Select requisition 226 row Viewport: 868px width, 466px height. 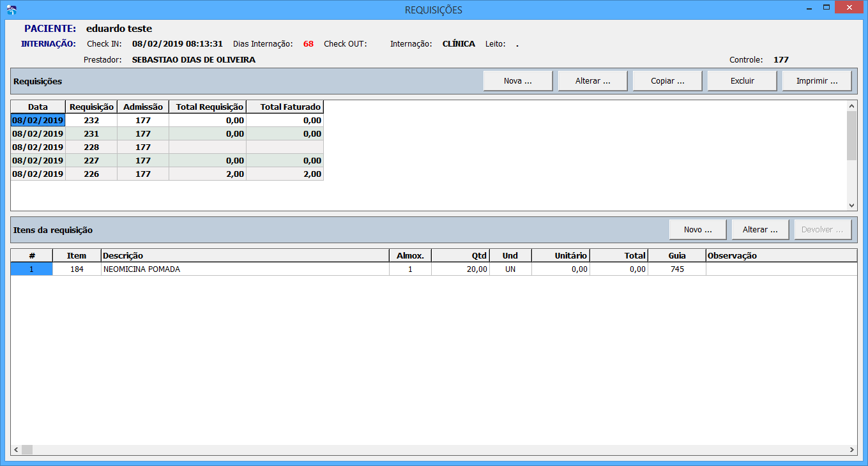pyautogui.click(x=167, y=174)
